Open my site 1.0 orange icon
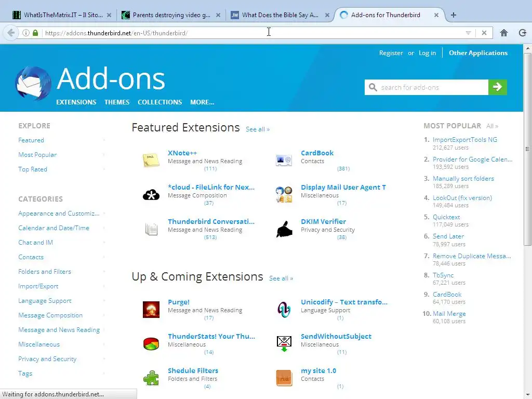The height and width of the screenshot is (399, 532). [x=284, y=378]
